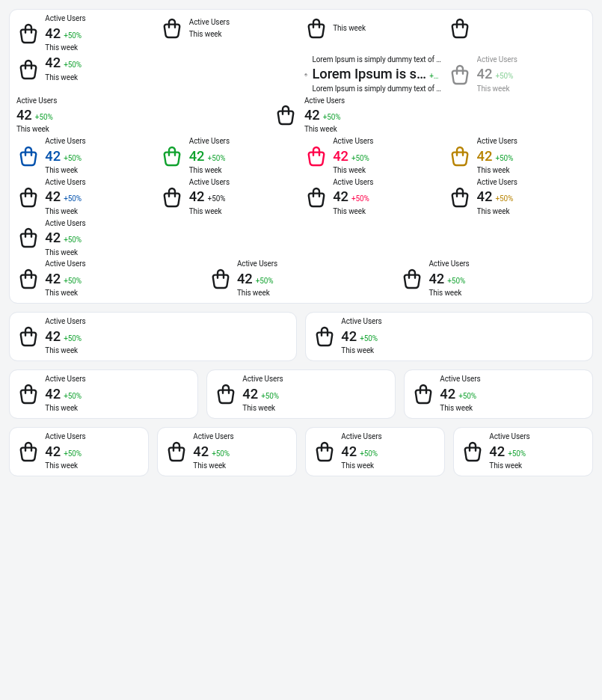Select the pink "42" statistic value
The width and height of the screenshot is (602, 700).
[340, 156]
